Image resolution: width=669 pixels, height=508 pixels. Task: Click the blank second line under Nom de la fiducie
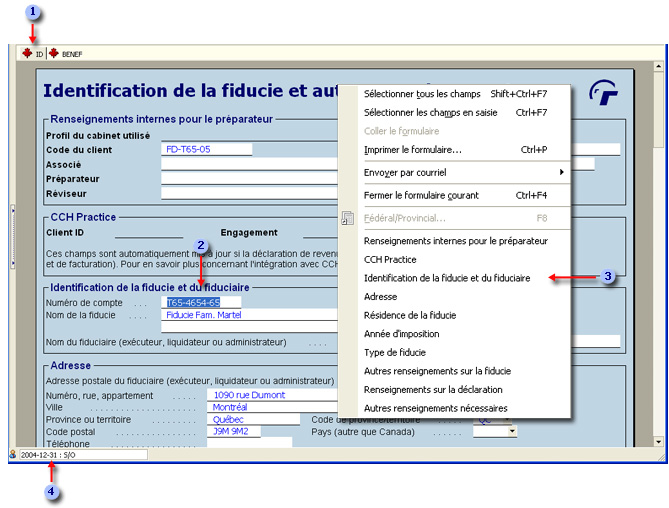coord(250,327)
